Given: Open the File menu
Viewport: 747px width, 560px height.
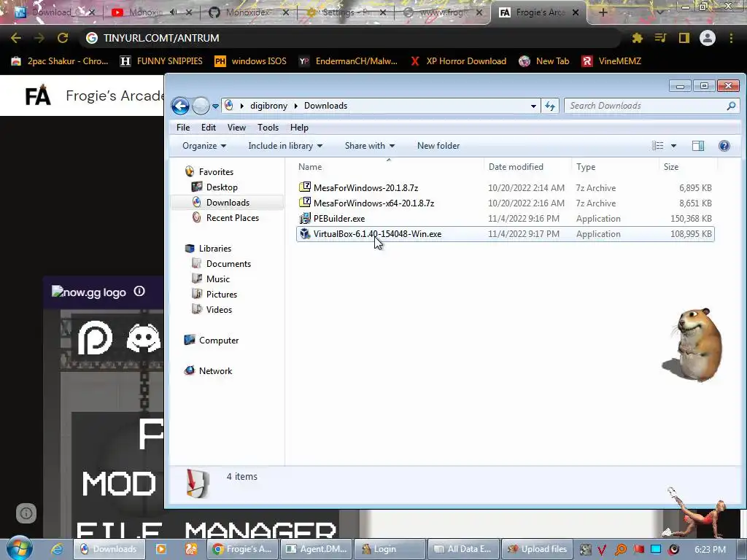Looking at the screenshot, I should click(x=183, y=127).
